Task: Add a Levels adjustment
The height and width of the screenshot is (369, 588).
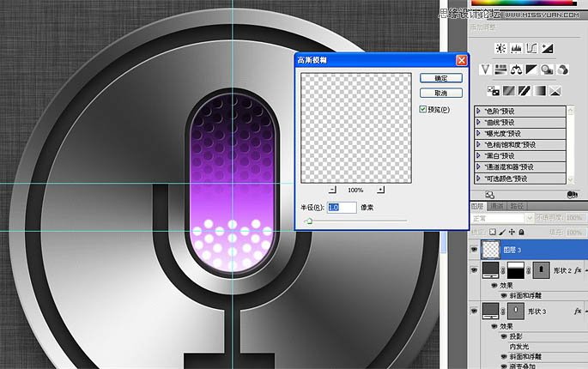Action: [516, 48]
